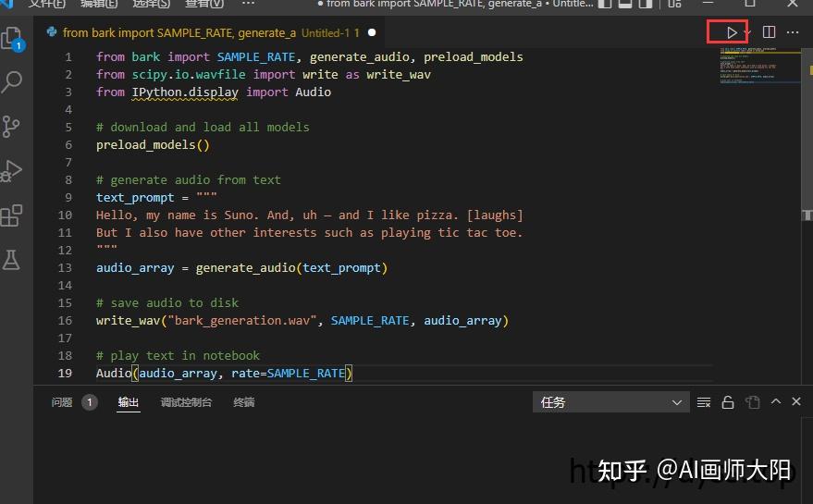This screenshot has width=813, height=504.
Task: Toggle bottom panel layout icon
Action: click(x=625, y=4)
